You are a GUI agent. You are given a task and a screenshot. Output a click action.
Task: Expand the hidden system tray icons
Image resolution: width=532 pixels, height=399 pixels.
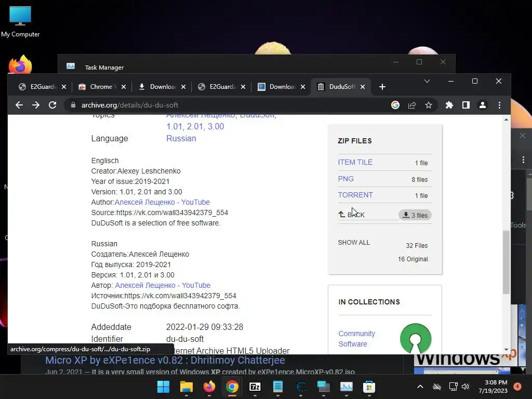click(420, 387)
